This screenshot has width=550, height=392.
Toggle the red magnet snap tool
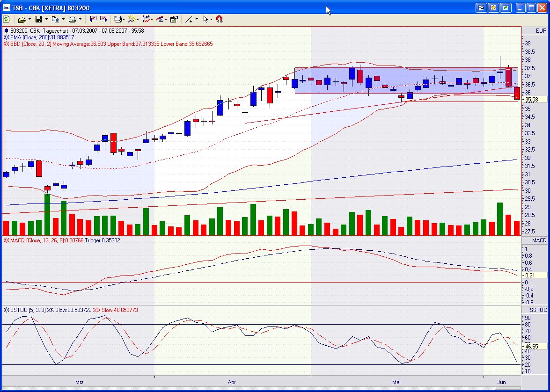pos(219,19)
